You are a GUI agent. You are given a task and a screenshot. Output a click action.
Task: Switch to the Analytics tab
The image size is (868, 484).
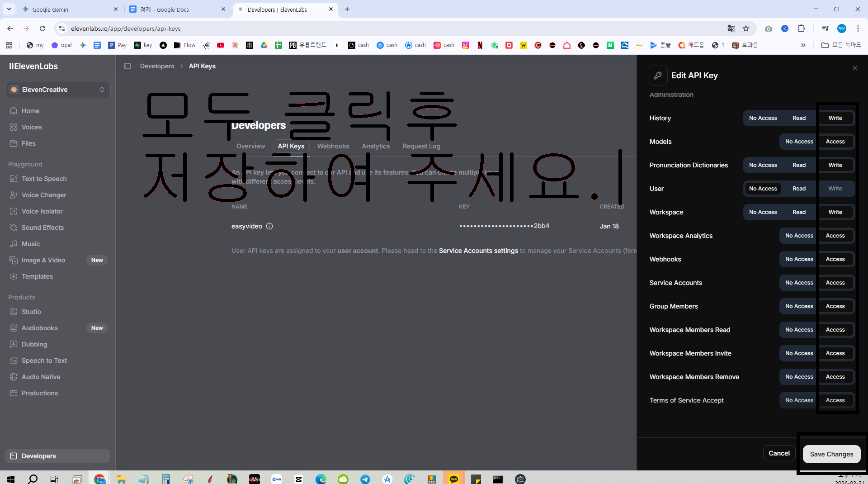[375, 146]
